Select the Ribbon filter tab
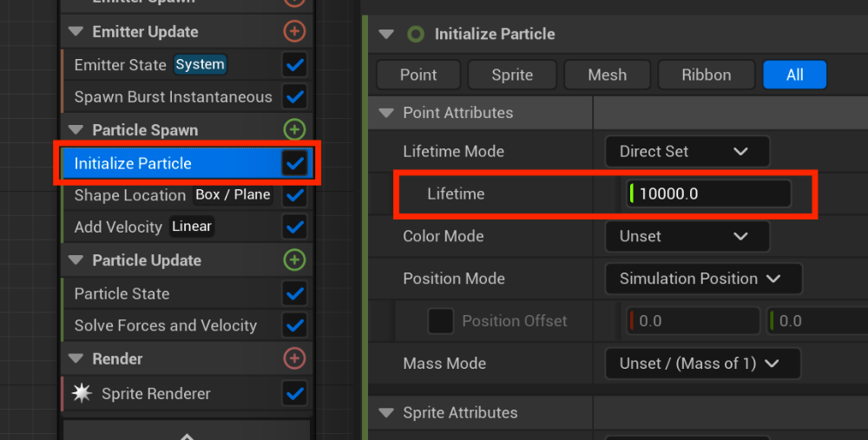The width and height of the screenshot is (868, 440). (706, 75)
